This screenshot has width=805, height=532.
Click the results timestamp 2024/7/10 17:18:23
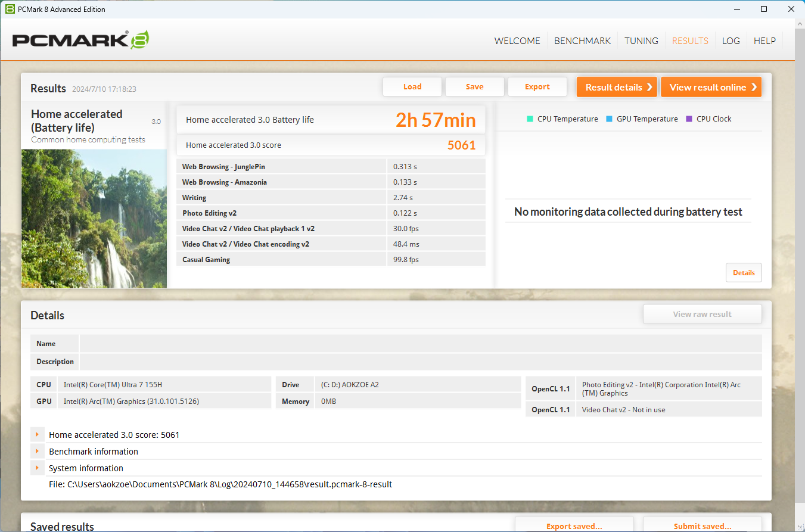[x=104, y=89]
